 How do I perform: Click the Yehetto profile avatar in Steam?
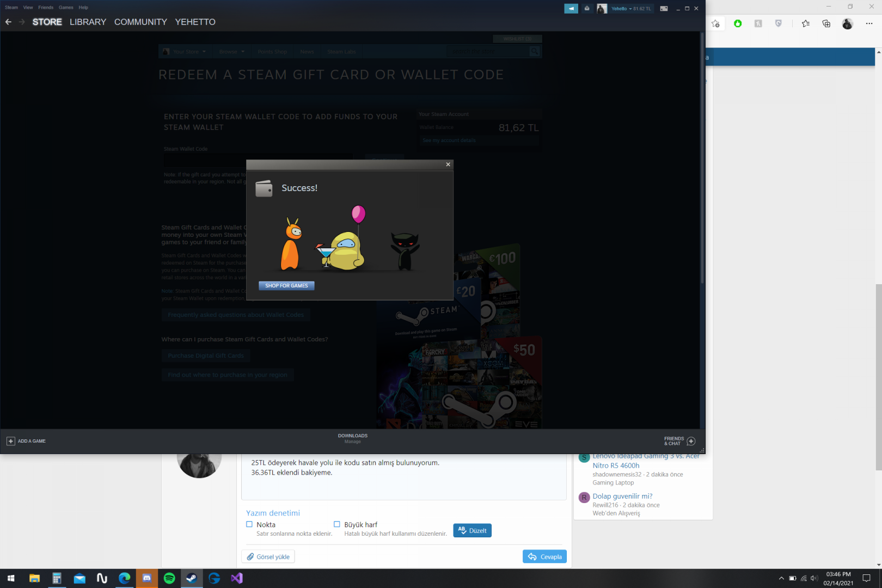pyautogui.click(x=602, y=8)
